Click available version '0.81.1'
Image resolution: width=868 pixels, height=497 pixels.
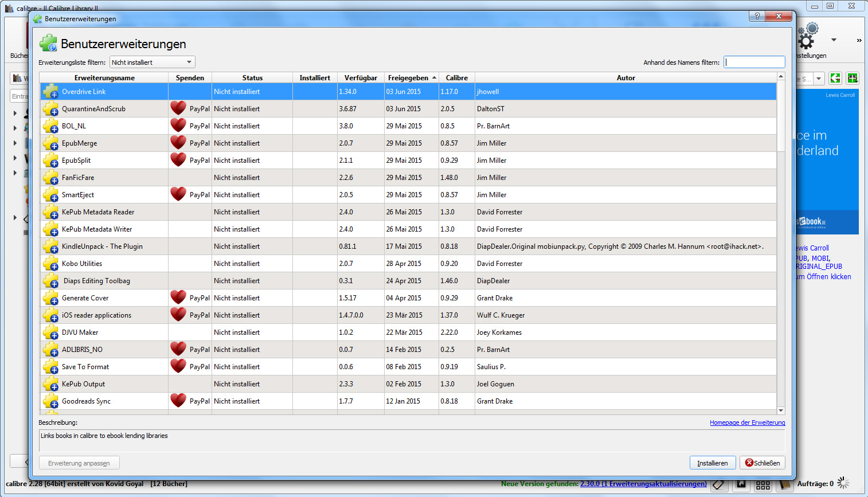[347, 246]
